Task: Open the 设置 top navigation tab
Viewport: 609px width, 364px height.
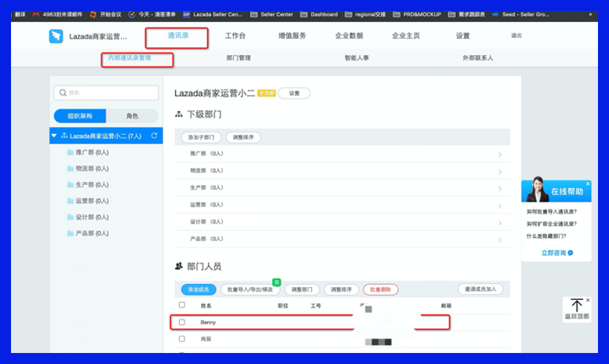Action: tap(462, 36)
